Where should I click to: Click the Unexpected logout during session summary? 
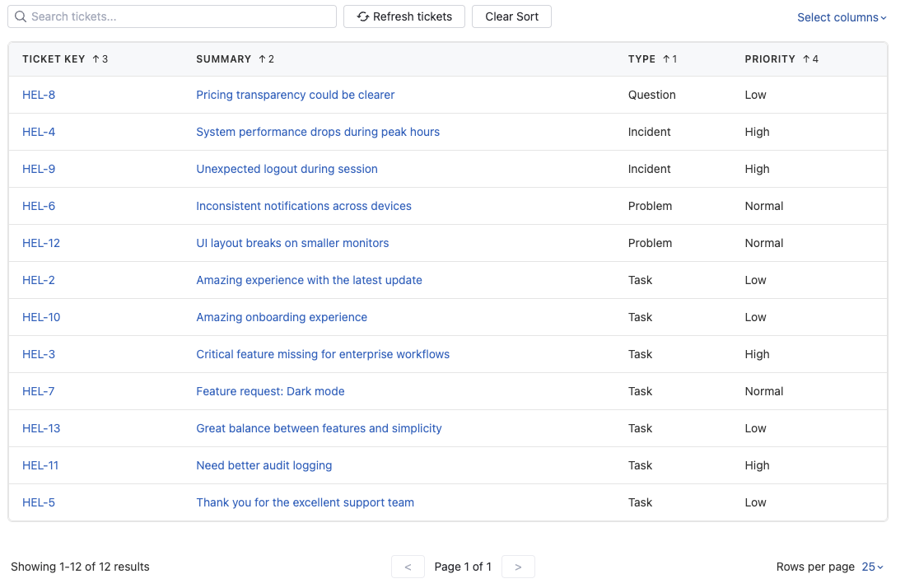[287, 169]
